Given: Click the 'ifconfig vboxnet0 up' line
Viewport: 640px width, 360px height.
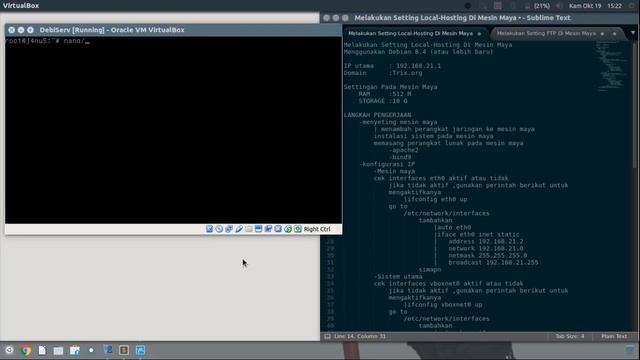Looking at the screenshot, I should (443, 305).
